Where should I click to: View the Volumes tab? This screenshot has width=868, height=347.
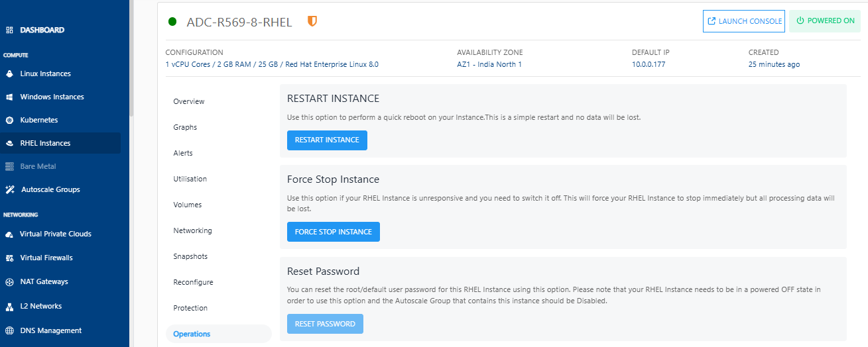click(x=188, y=205)
